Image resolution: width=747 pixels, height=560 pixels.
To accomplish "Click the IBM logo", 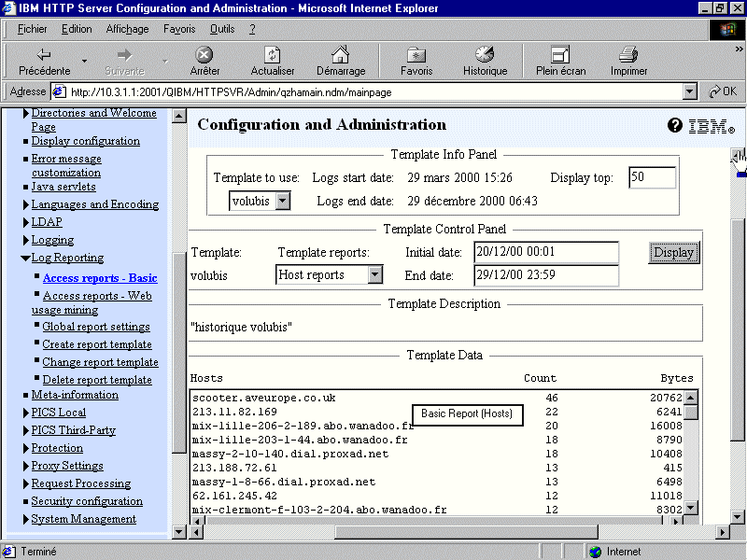I will (x=712, y=126).
